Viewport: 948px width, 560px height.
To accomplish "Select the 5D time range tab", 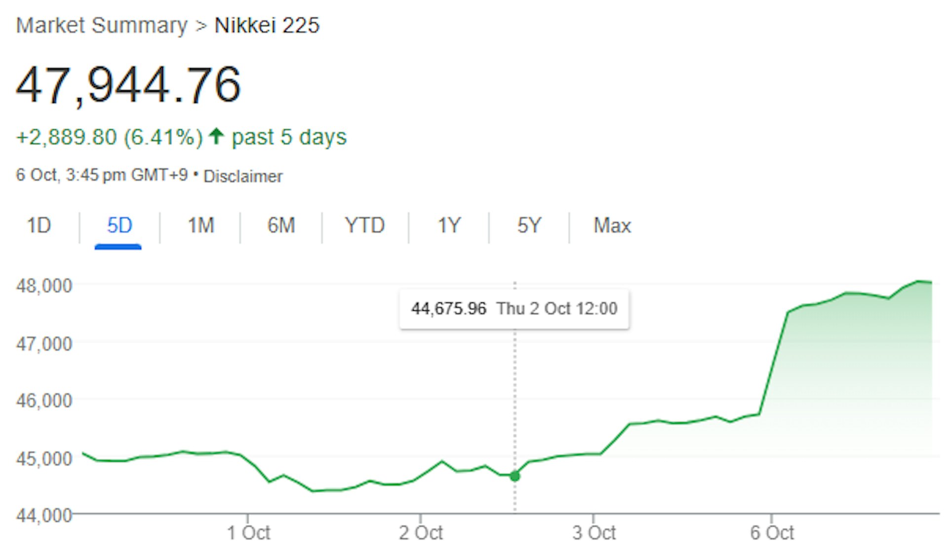I will coord(119,226).
